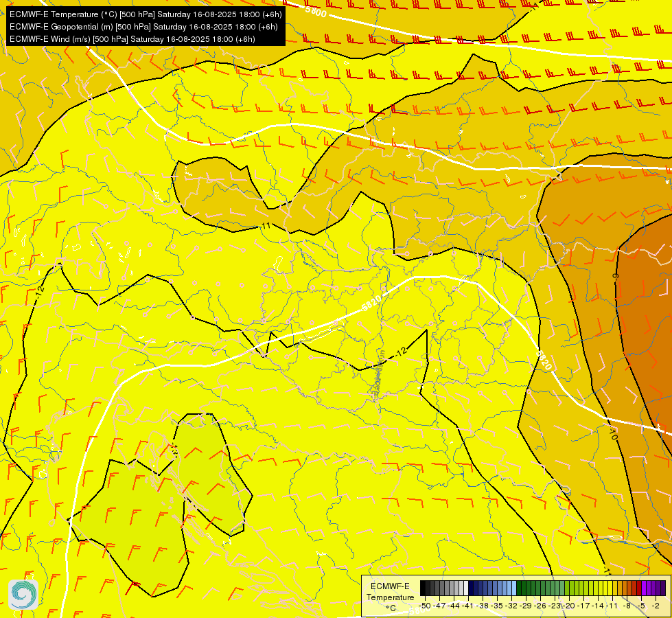Click the -14 legend tick label

tap(598, 606)
